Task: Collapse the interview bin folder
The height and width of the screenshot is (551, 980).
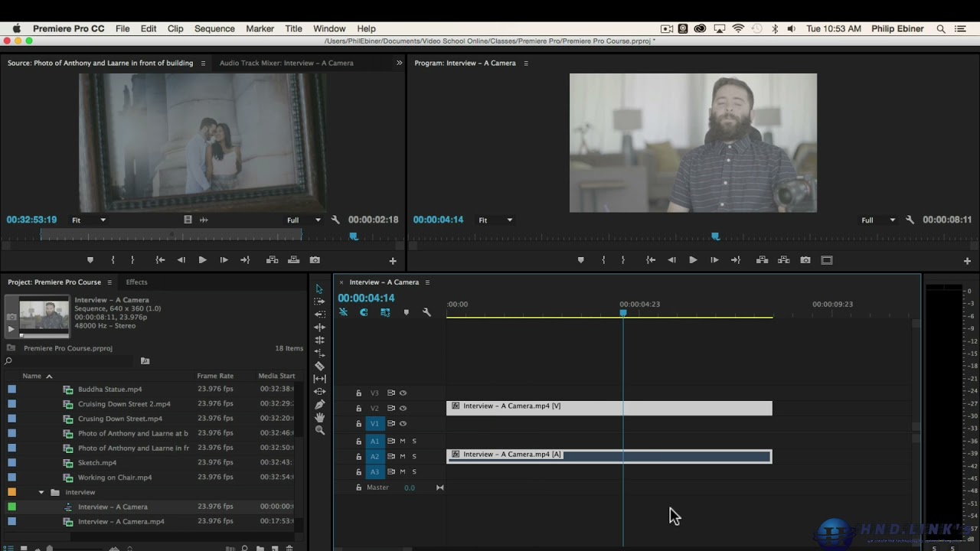Action: [x=41, y=492]
